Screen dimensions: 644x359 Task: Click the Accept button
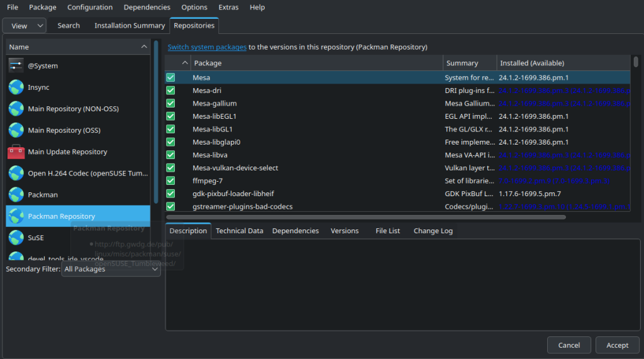click(x=618, y=345)
